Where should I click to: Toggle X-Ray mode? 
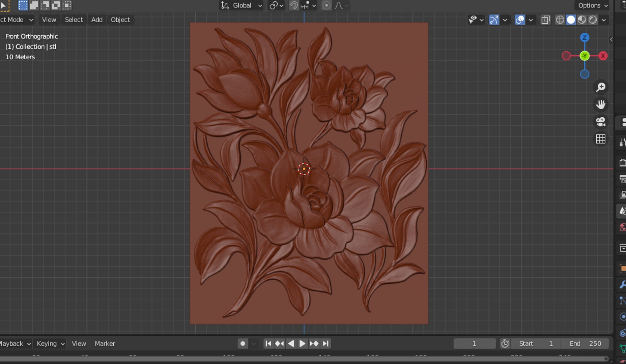point(545,20)
